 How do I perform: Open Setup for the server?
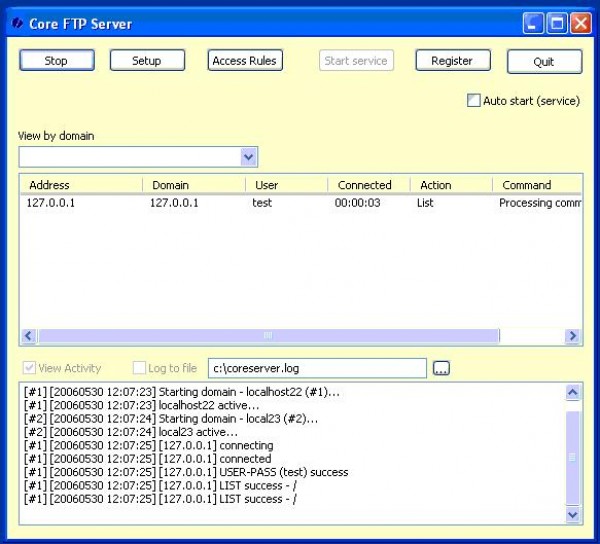tap(146, 61)
